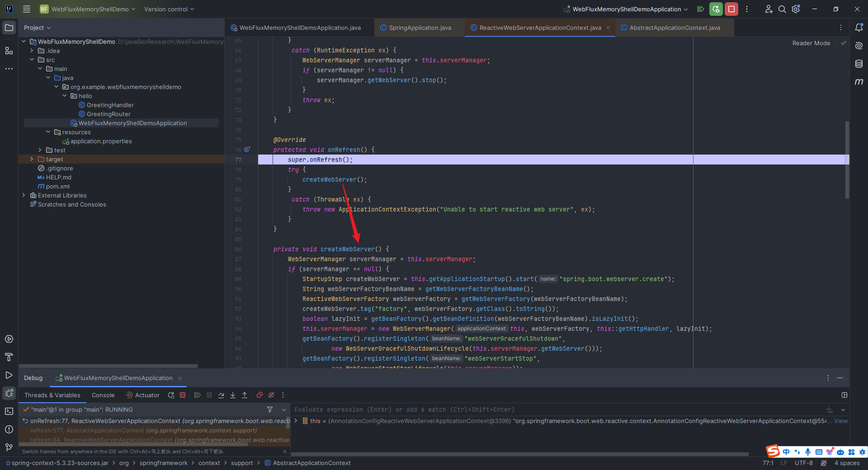Click the green Rerun Debug button
Image resolution: width=868 pixels, height=470 pixels.
[716, 9]
